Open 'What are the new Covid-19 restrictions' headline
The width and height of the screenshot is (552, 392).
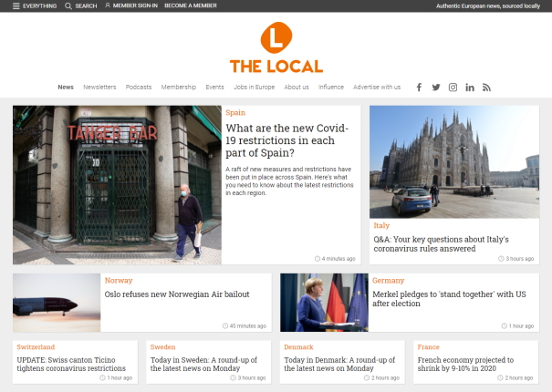pyautogui.click(x=286, y=140)
